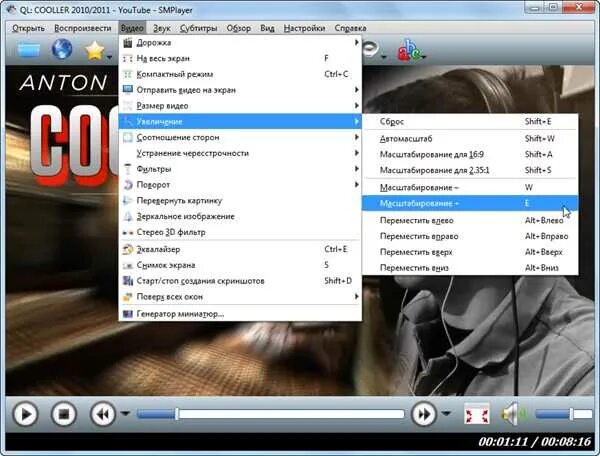This screenshot has height=456, width=600.
Task: Select Масштабирование для 2.35:1
Action: [x=470, y=170]
